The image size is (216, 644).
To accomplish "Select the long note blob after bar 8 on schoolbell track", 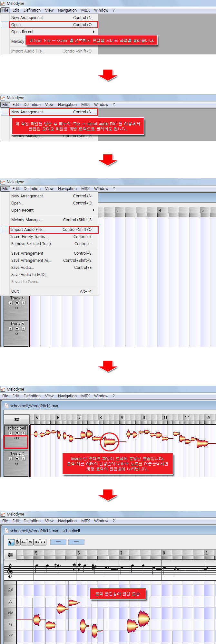I will tap(110, 442).
